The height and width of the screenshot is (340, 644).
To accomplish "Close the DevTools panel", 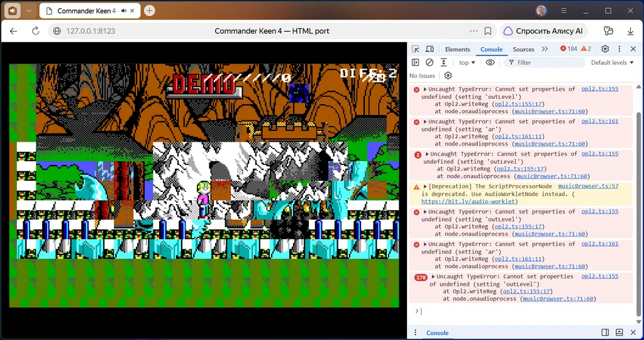I will coord(633,49).
